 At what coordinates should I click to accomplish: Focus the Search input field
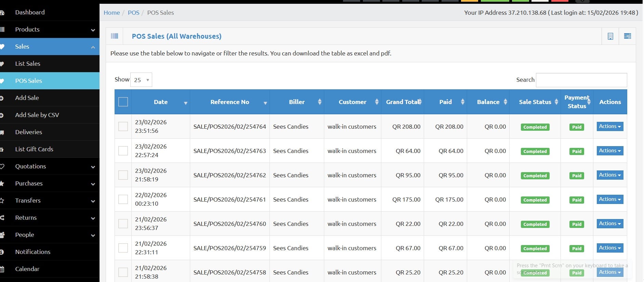[x=581, y=80]
